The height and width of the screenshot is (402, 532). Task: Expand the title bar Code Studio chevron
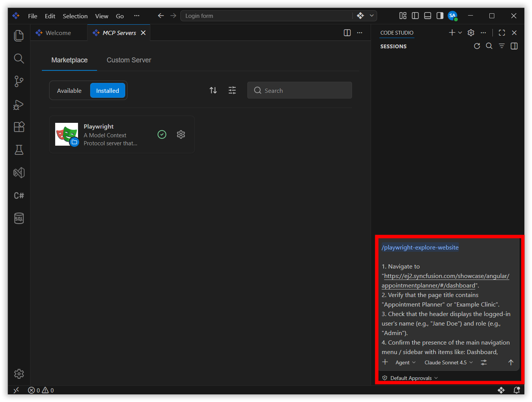[x=372, y=16]
